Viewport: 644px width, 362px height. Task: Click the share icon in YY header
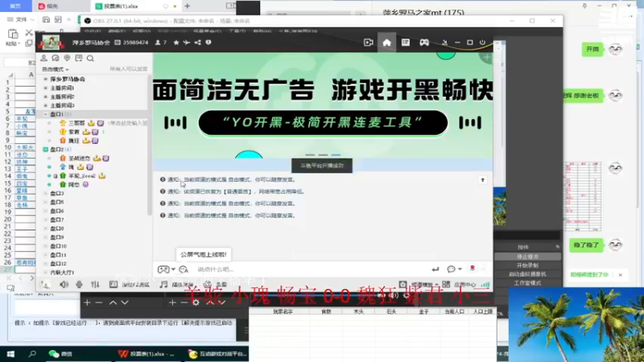[x=197, y=43]
